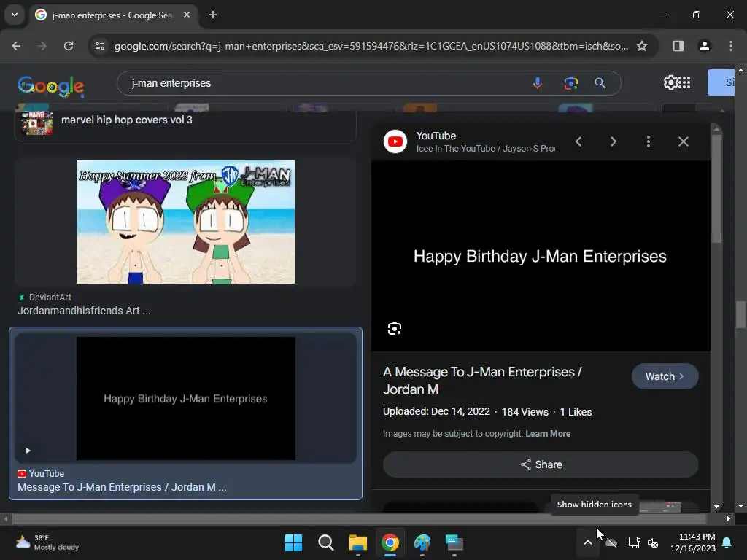This screenshot has height=560, width=747.
Task: Click the page horizontal scrollbar
Action: (359, 518)
